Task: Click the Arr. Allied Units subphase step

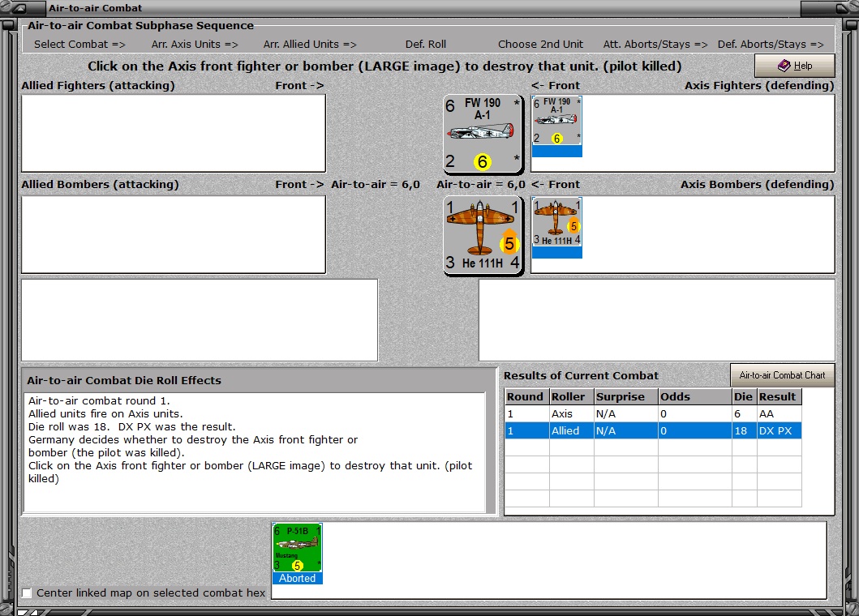Action: pos(310,45)
